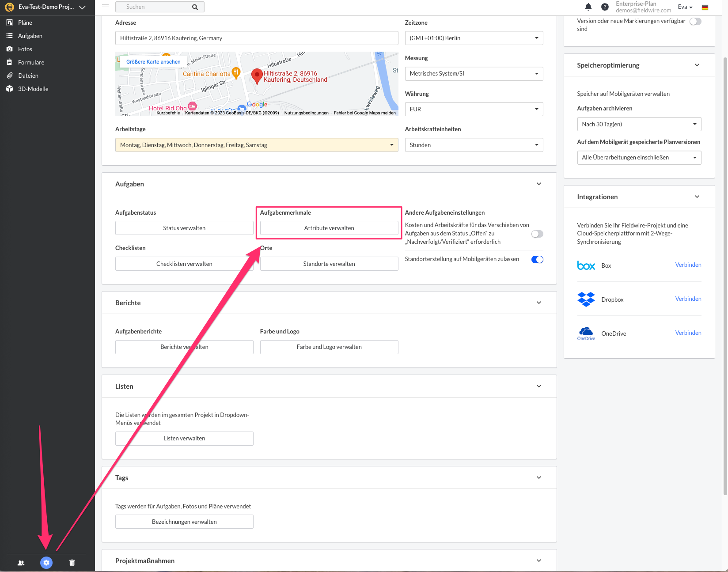Image resolution: width=728 pixels, height=572 pixels.
Task: Open project settings gear icon
Action: tap(46, 562)
